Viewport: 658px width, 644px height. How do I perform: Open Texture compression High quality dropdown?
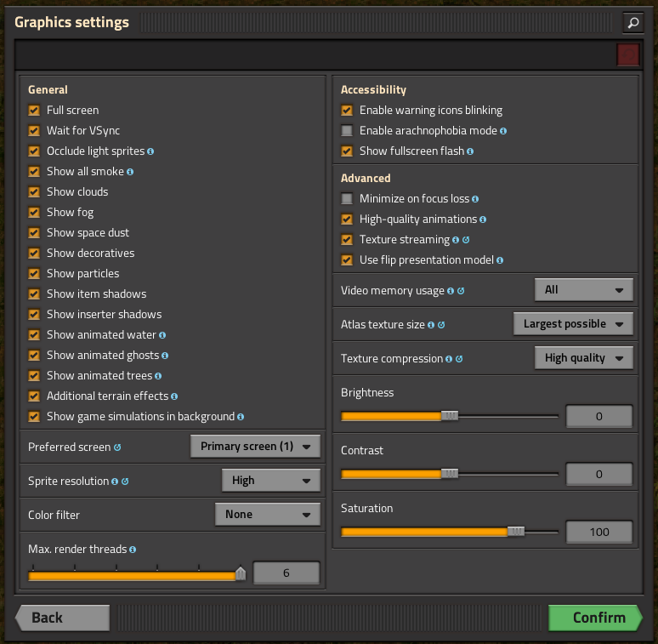pos(584,357)
